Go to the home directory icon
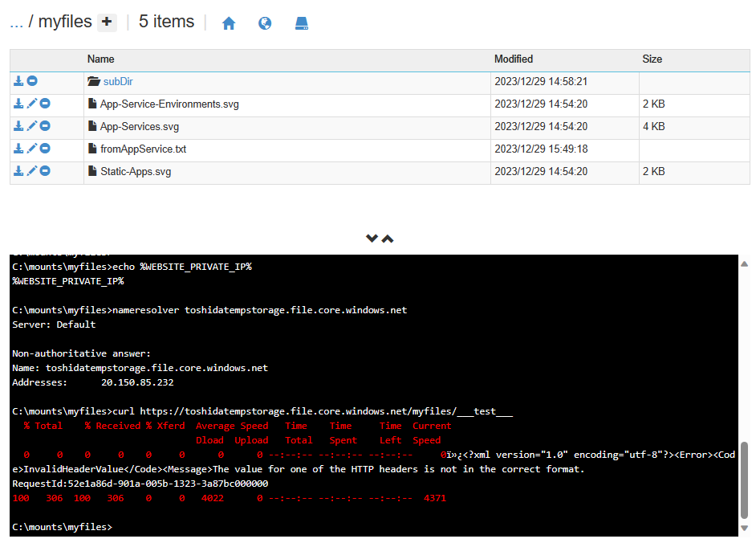Screen dimensions: 756x543 pyautogui.click(x=229, y=24)
